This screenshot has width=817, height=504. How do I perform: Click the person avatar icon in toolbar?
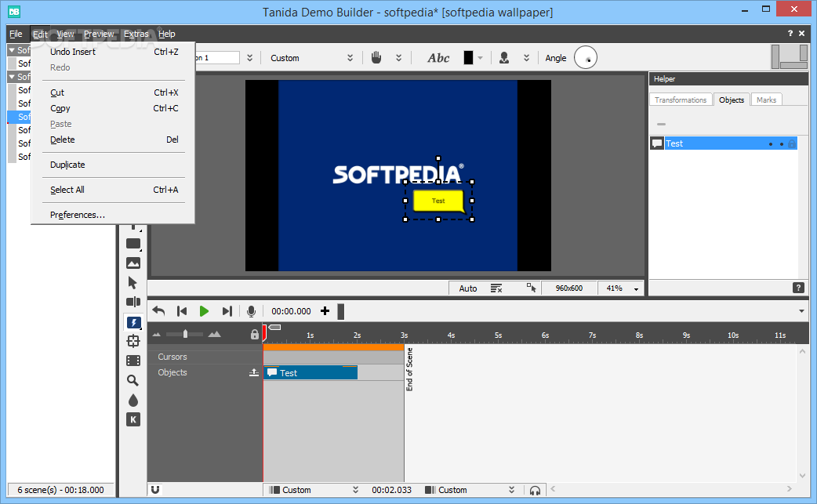(x=504, y=58)
